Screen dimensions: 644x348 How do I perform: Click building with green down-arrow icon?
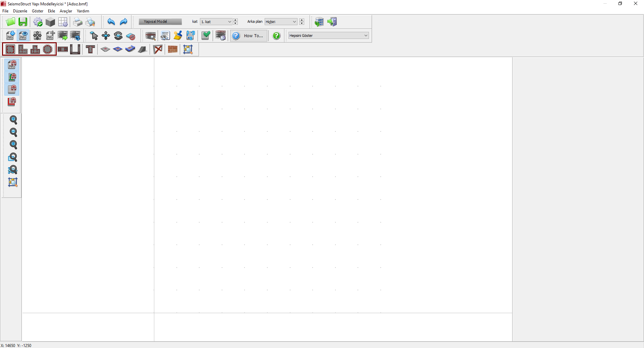319,22
